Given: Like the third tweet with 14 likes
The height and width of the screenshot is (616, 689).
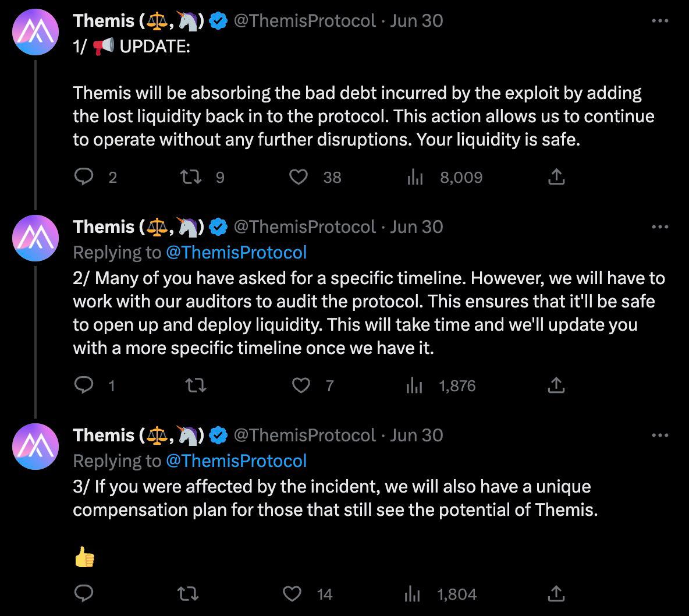Looking at the screenshot, I should point(292,594).
